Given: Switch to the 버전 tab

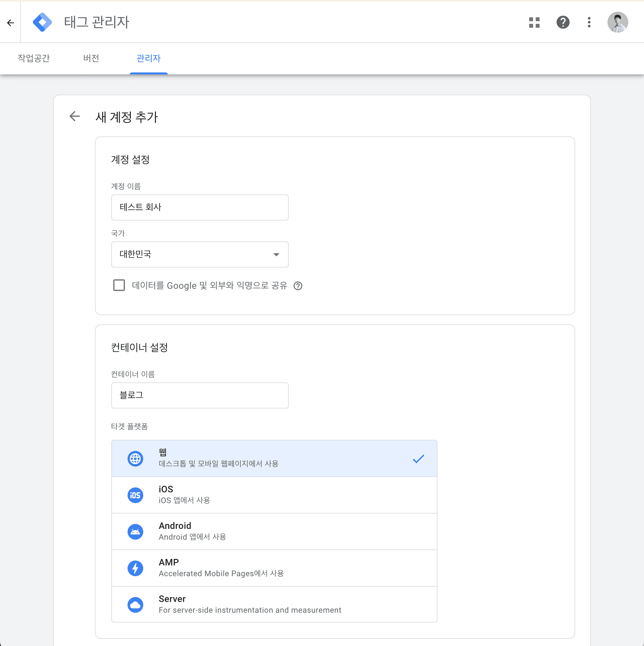Looking at the screenshot, I should (91, 58).
